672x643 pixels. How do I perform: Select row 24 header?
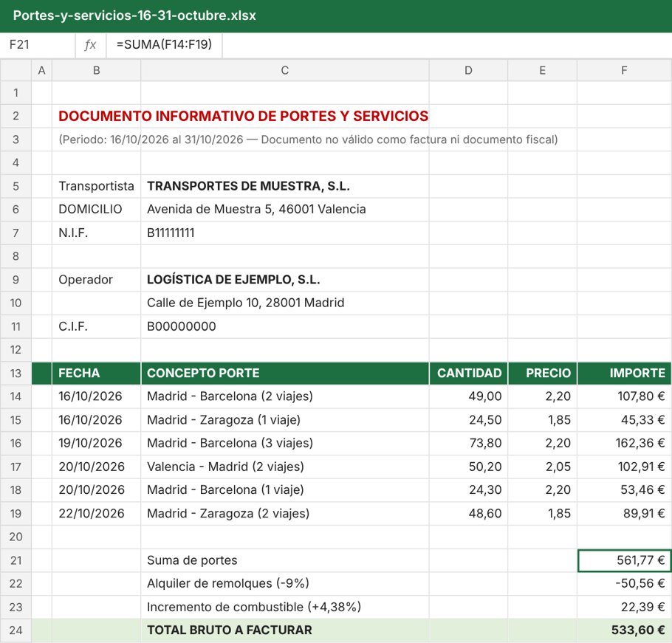(16, 630)
